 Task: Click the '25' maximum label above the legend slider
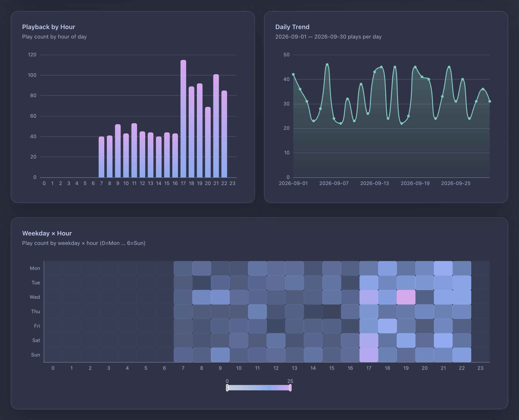pos(290,381)
